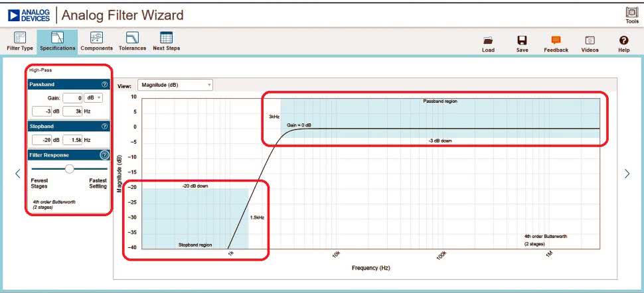Open the Tolerances step

[x=132, y=38]
